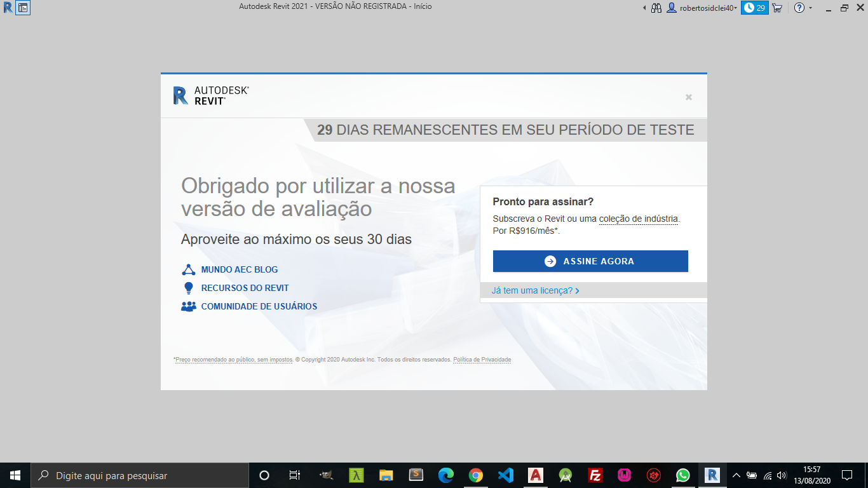
Task: Open FileZilla from the taskbar
Action: pyautogui.click(x=595, y=475)
